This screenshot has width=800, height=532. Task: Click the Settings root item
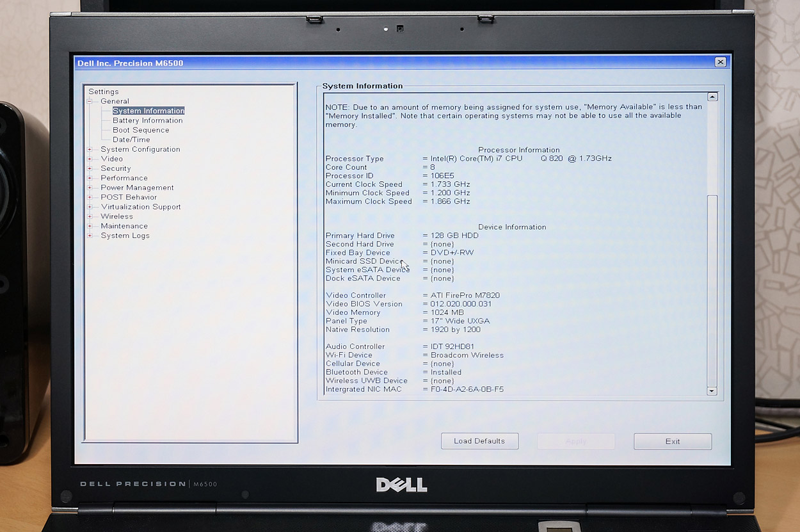click(104, 92)
